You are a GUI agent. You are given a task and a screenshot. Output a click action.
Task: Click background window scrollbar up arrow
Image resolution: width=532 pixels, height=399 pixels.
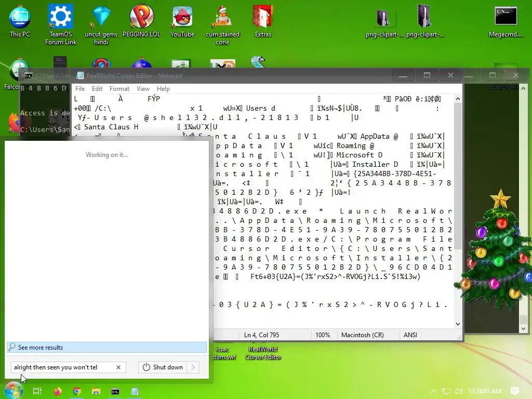pyautogui.click(x=523, y=88)
